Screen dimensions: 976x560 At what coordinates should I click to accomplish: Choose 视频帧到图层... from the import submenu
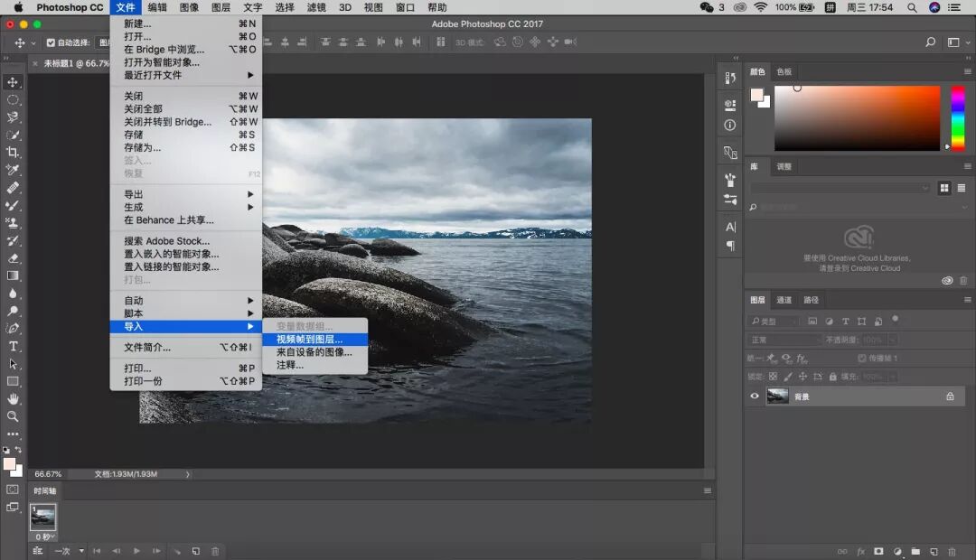pyautogui.click(x=310, y=340)
